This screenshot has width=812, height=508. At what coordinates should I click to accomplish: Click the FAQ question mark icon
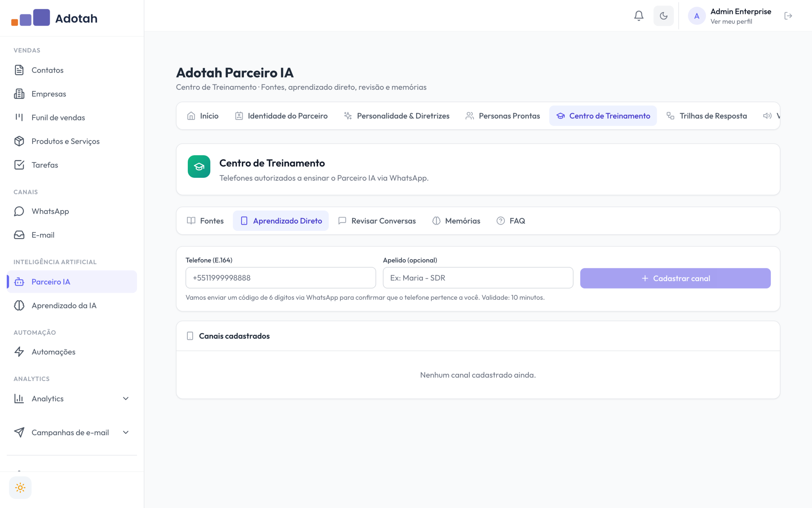tap(500, 221)
